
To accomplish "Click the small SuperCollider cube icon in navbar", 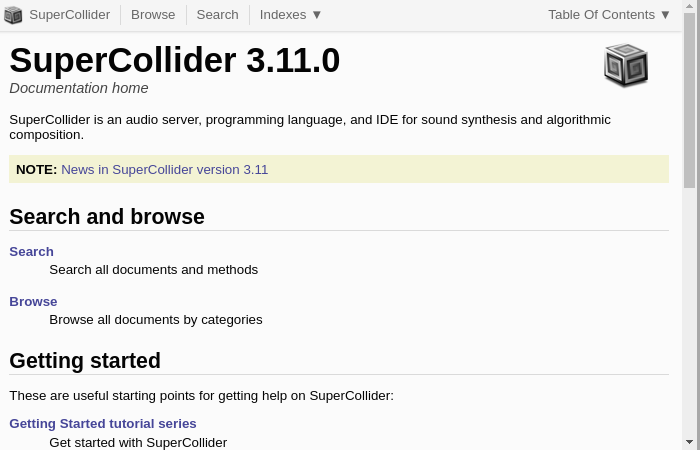I will click(x=13, y=15).
